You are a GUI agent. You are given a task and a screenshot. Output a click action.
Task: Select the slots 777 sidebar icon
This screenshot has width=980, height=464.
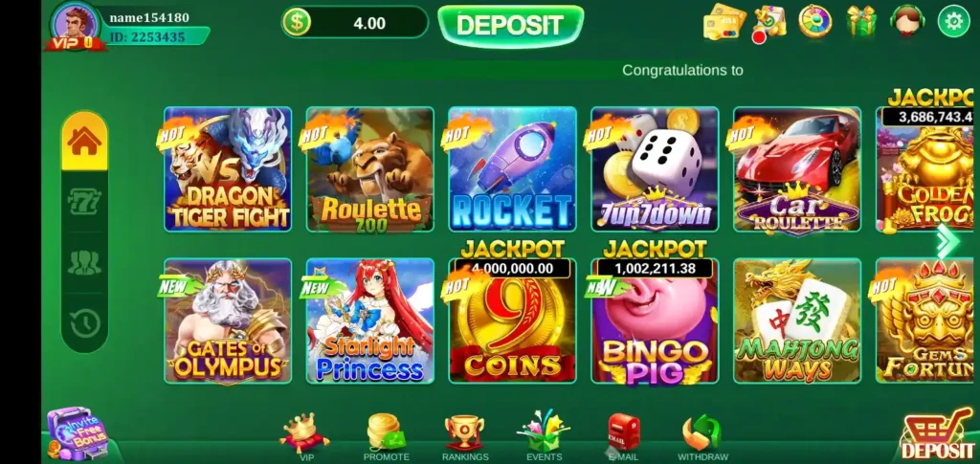[84, 202]
